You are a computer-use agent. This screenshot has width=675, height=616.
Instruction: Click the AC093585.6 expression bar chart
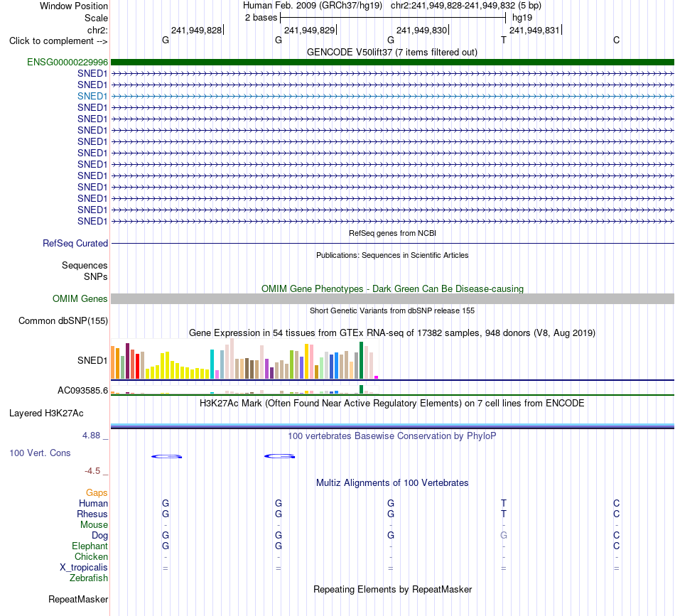244,389
